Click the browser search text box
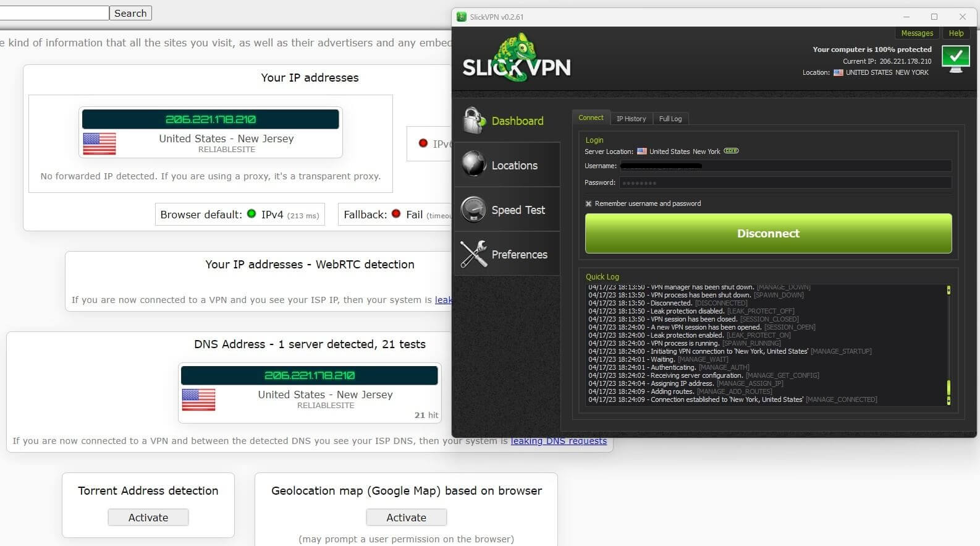 54,13
